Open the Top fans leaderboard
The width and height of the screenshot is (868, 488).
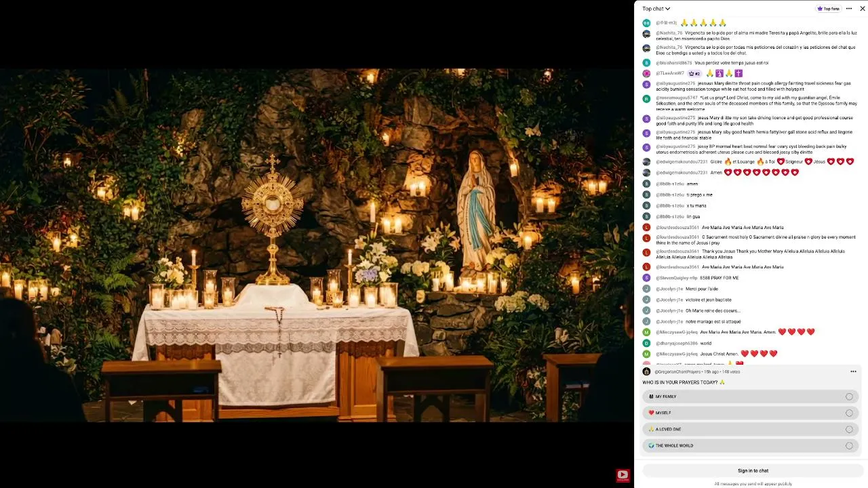[829, 9]
